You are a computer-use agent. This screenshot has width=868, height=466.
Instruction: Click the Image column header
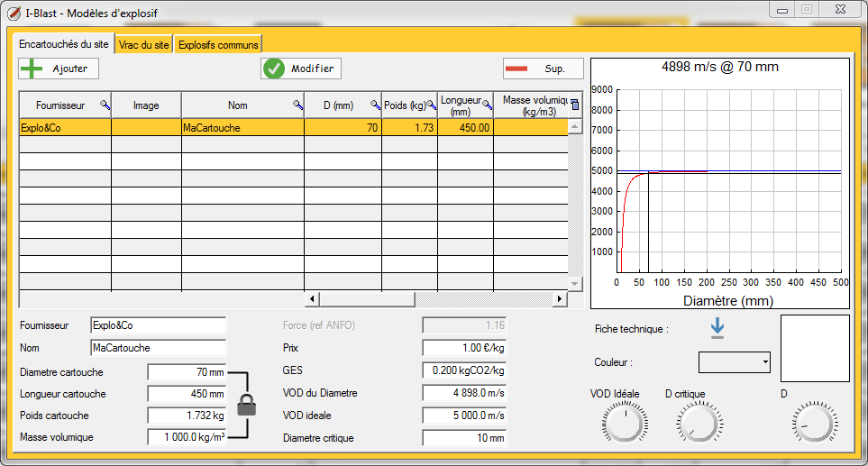click(146, 105)
